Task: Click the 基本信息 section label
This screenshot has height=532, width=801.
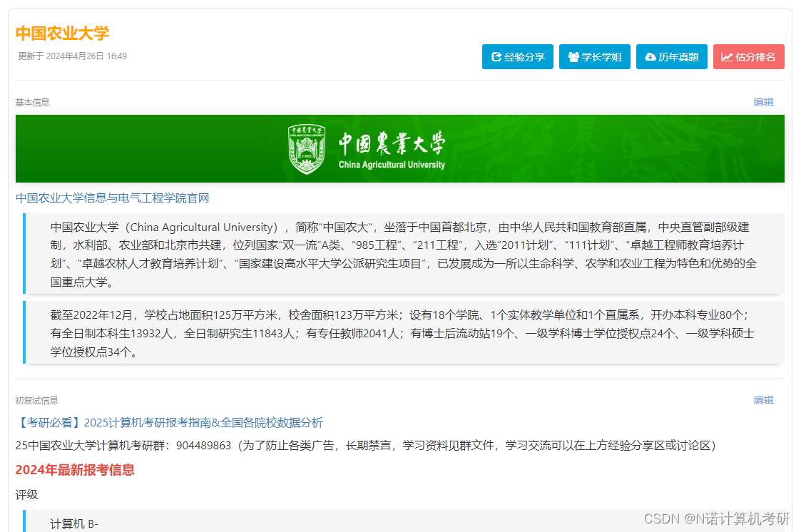Action: point(32,103)
